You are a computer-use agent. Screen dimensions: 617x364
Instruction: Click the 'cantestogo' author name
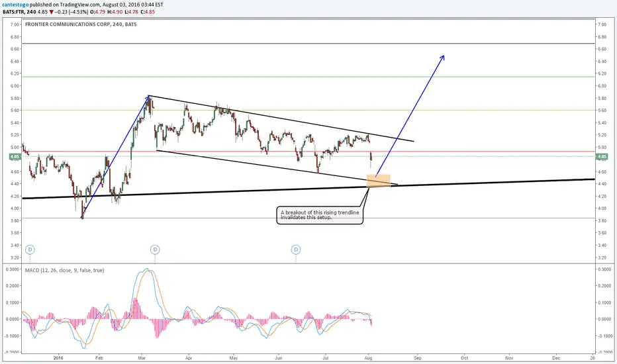pos(15,5)
